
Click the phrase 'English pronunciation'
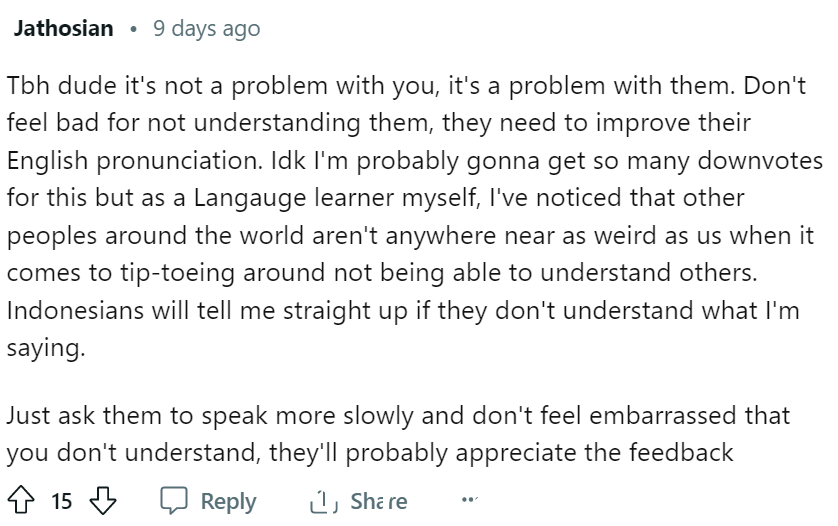tap(135, 160)
